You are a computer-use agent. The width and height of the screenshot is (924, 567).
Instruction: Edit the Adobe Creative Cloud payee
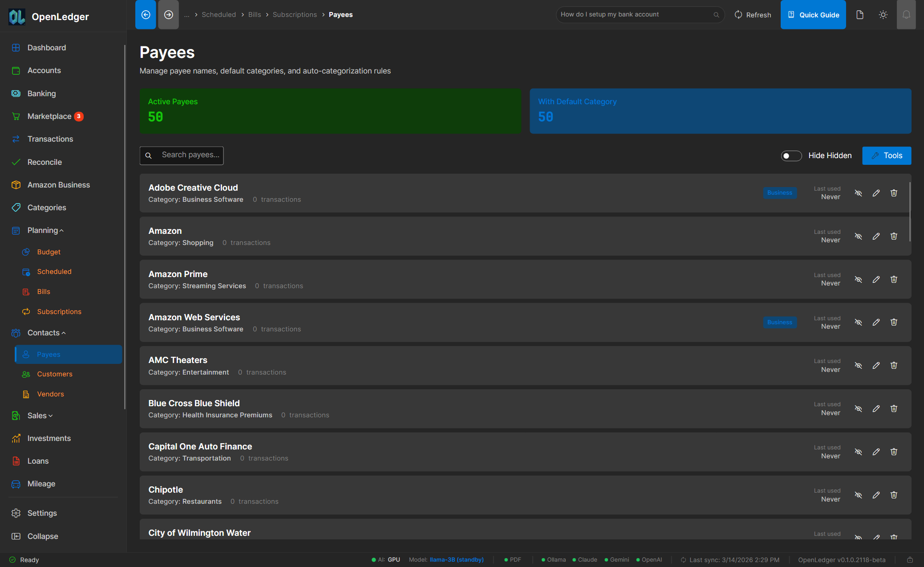click(x=876, y=193)
